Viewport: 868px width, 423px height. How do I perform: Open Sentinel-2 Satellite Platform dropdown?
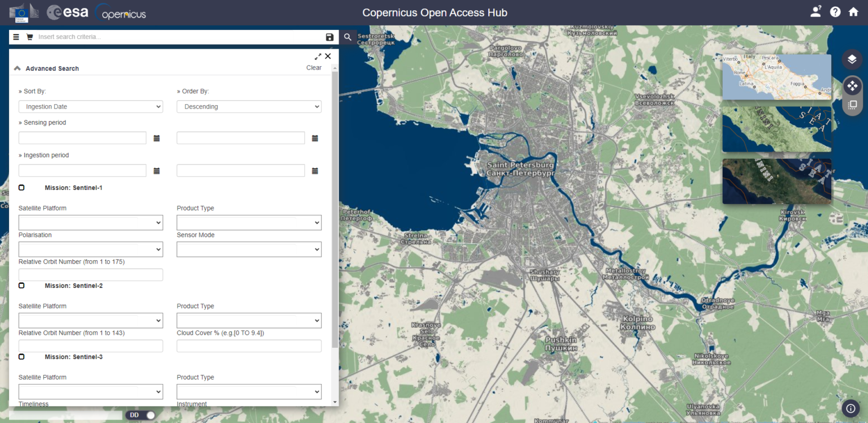[x=91, y=321]
